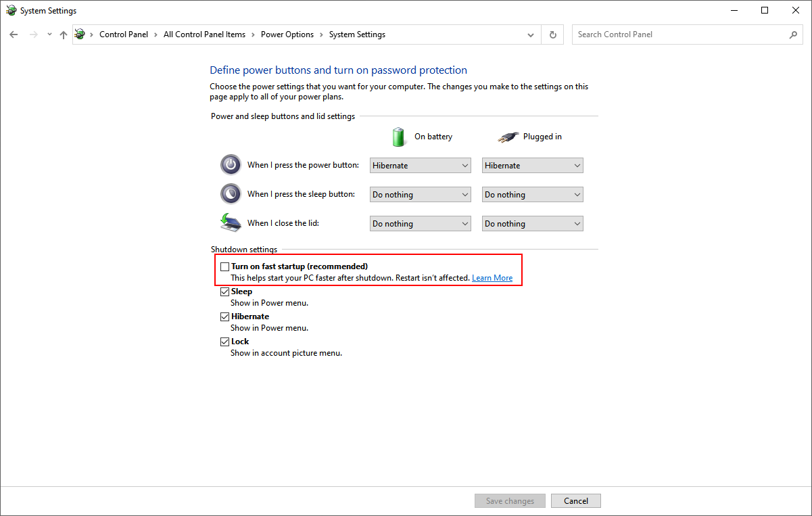
Task: Navigate to All Control Panel Items
Action: (x=204, y=34)
